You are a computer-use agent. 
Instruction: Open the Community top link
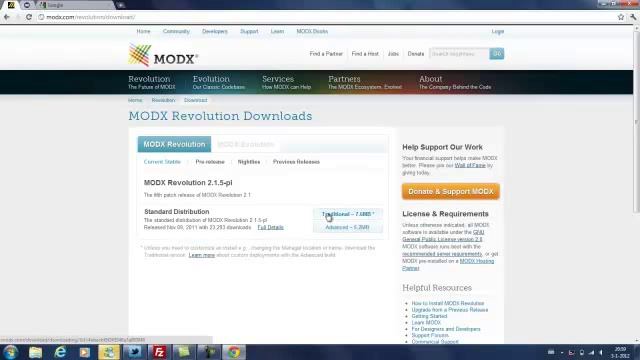point(176,31)
